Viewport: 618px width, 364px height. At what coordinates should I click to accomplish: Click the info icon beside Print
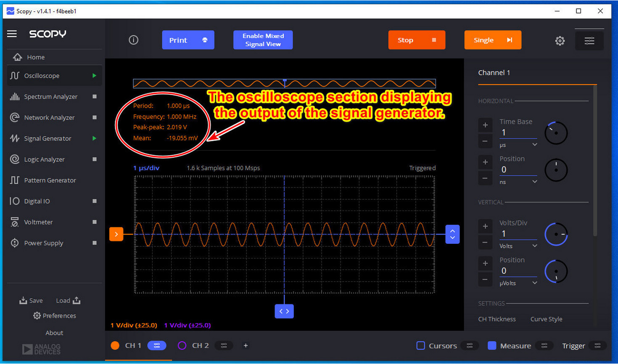tap(133, 40)
